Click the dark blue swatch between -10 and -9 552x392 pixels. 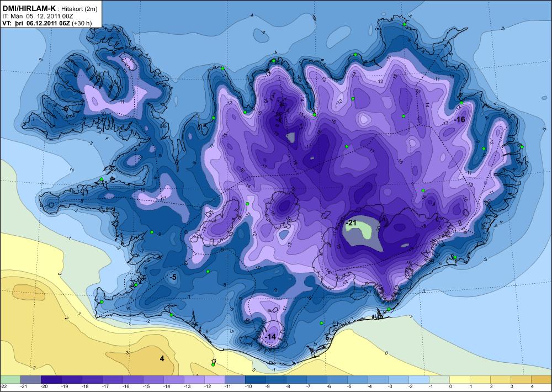(255, 379)
